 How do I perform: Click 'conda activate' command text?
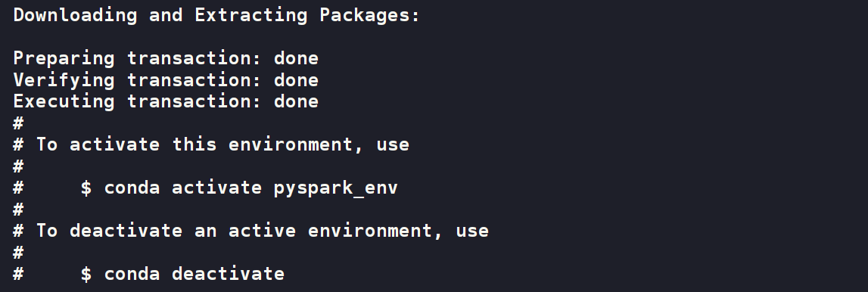pos(183,188)
